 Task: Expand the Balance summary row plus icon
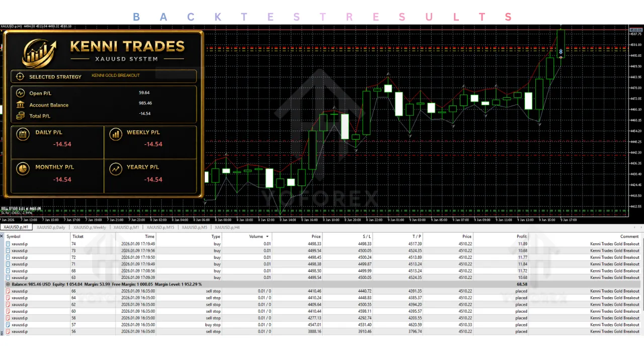pos(8,285)
